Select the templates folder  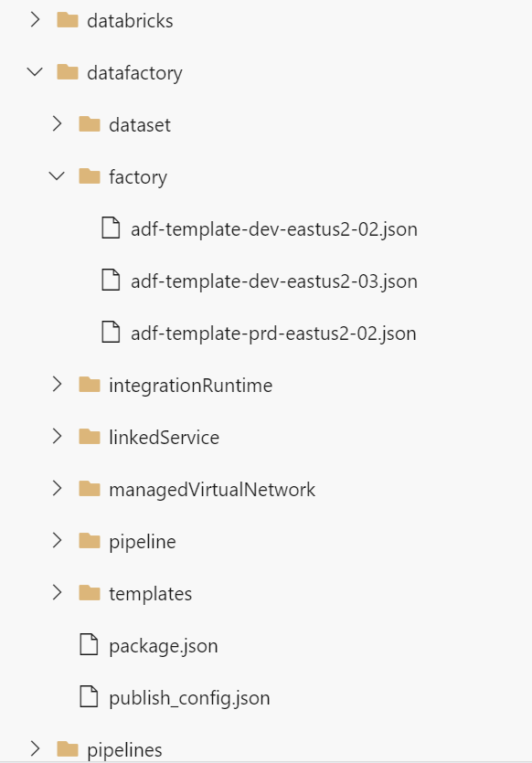151,593
